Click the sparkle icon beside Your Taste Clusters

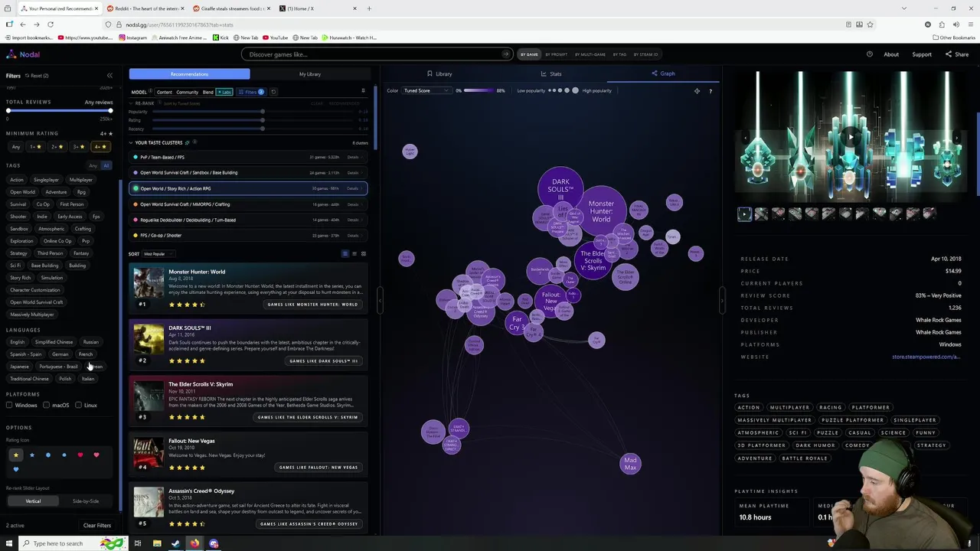(187, 142)
